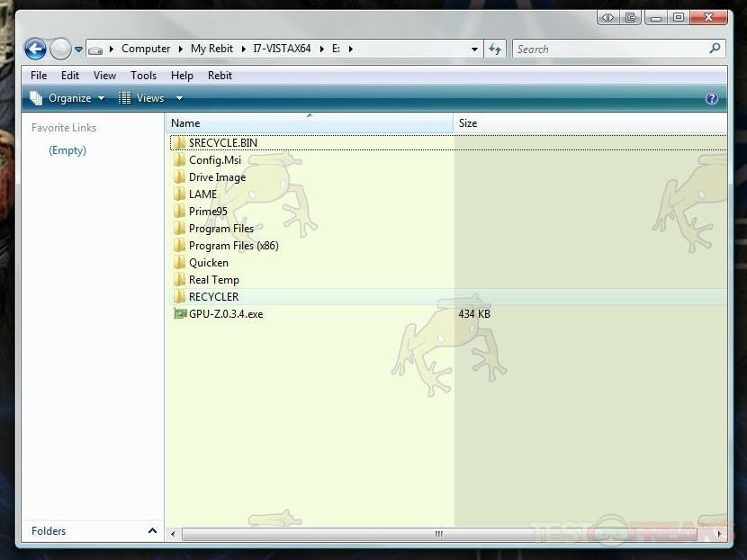Open the Tools menu

tap(143, 76)
